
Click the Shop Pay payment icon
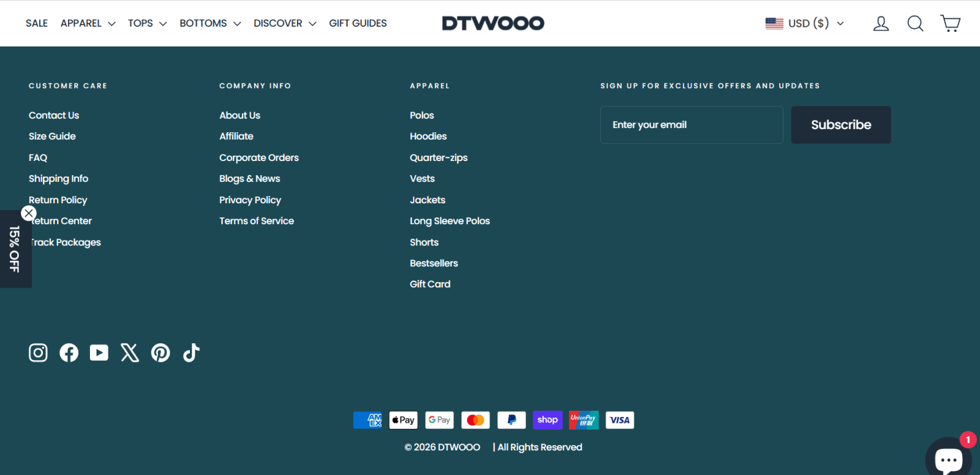[x=548, y=420]
